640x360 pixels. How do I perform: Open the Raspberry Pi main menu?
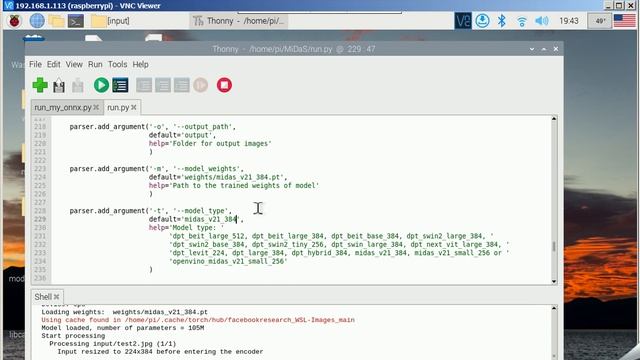pos(15,21)
